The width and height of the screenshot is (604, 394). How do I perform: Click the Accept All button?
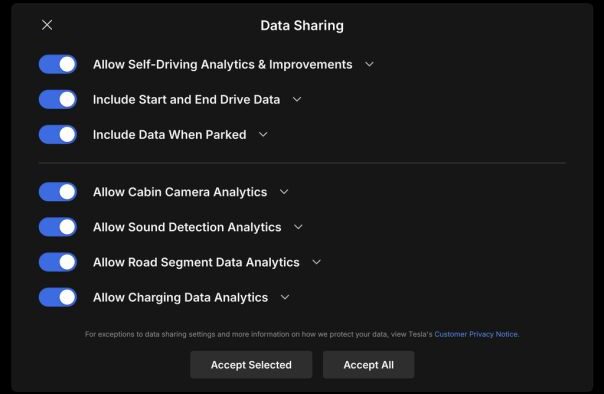pos(369,365)
